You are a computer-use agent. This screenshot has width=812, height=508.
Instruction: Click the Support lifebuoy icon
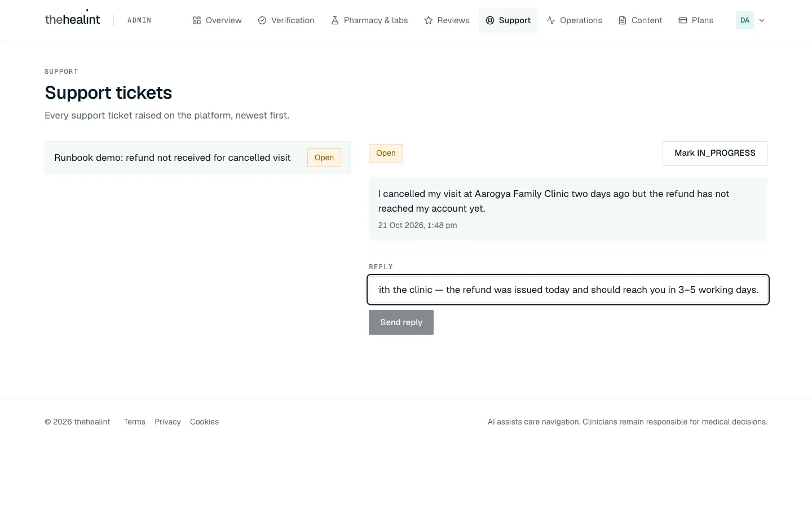pyautogui.click(x=490, y=20)
